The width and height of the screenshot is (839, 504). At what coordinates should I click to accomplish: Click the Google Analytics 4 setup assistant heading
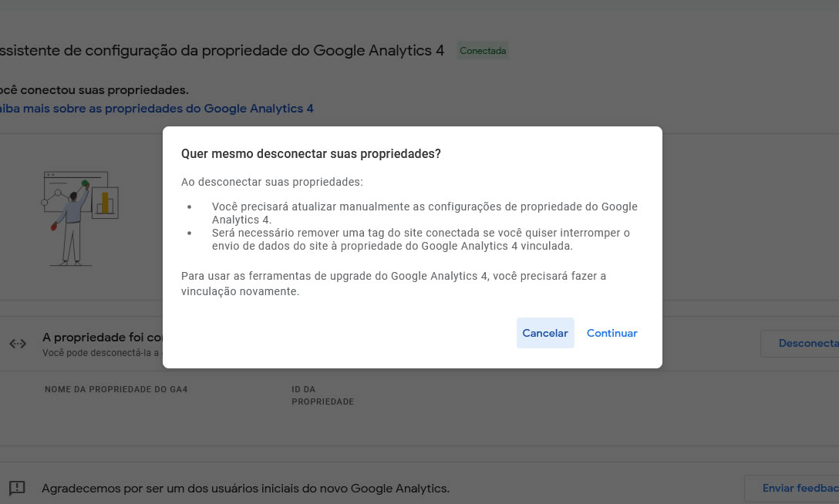tap(222, 51)
